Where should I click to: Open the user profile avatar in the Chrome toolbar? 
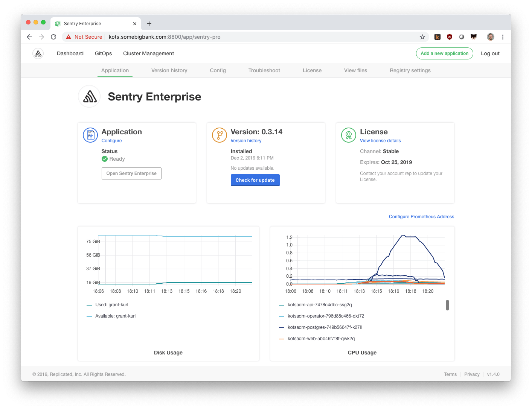point(491,37)
